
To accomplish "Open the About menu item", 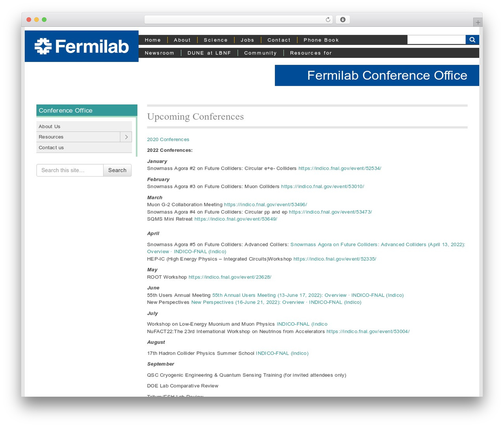I will point(182,40).
